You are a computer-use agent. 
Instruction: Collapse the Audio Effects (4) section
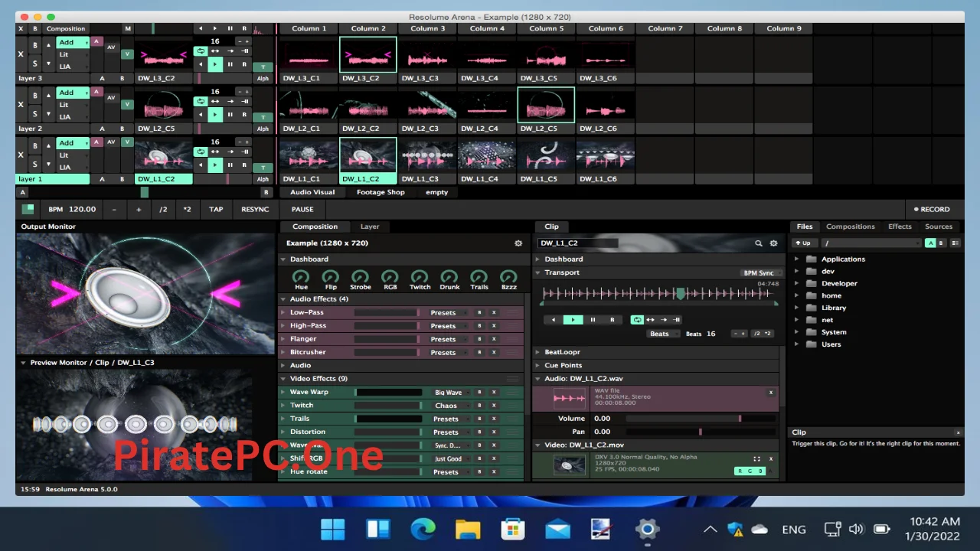284,299
